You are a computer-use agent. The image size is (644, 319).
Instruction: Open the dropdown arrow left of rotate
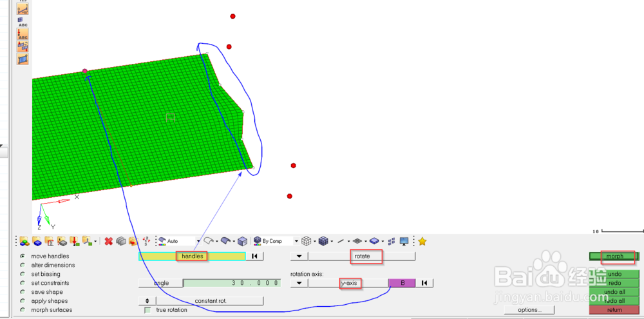[299, 256]
